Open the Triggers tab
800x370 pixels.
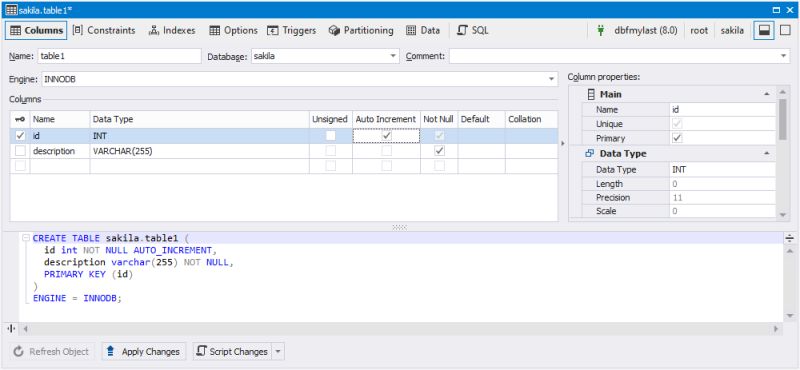292,31
